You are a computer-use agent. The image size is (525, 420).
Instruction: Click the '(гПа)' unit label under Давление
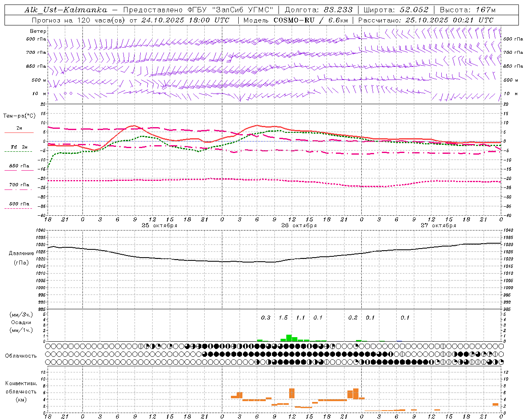click(x=21, y=263)
